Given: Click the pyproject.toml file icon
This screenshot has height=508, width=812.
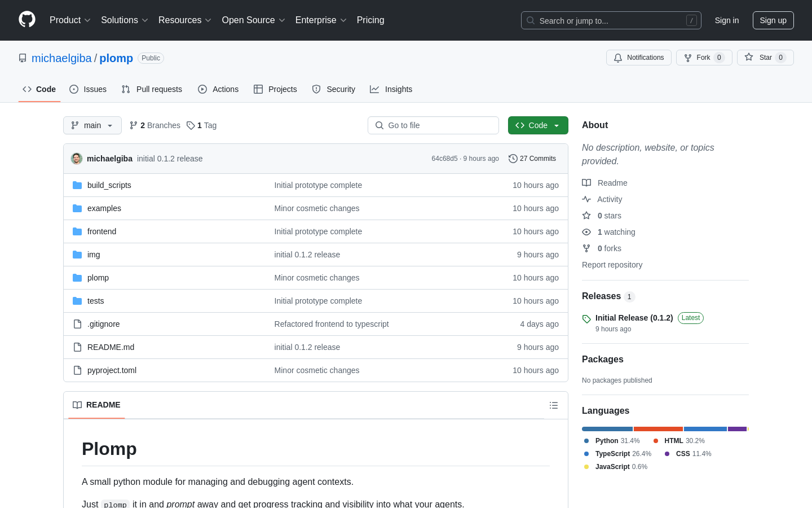Looking at the screenshot, I should click(77, 370).
